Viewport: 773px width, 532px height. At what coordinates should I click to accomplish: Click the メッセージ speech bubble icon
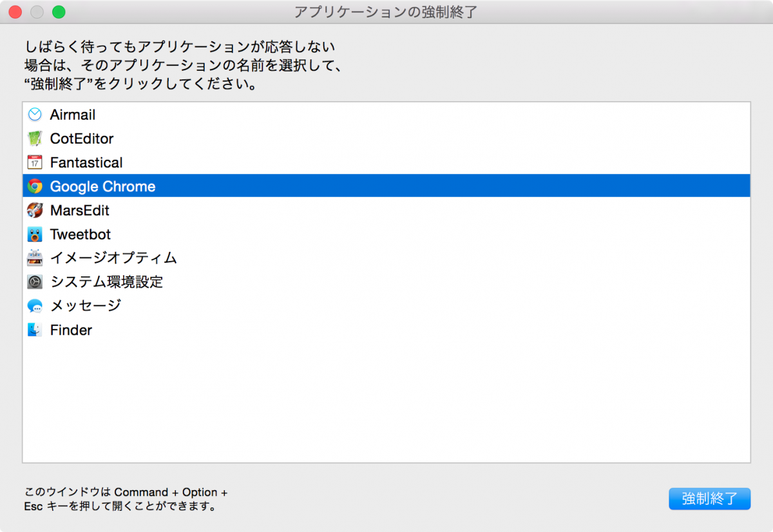click(35, 306)
